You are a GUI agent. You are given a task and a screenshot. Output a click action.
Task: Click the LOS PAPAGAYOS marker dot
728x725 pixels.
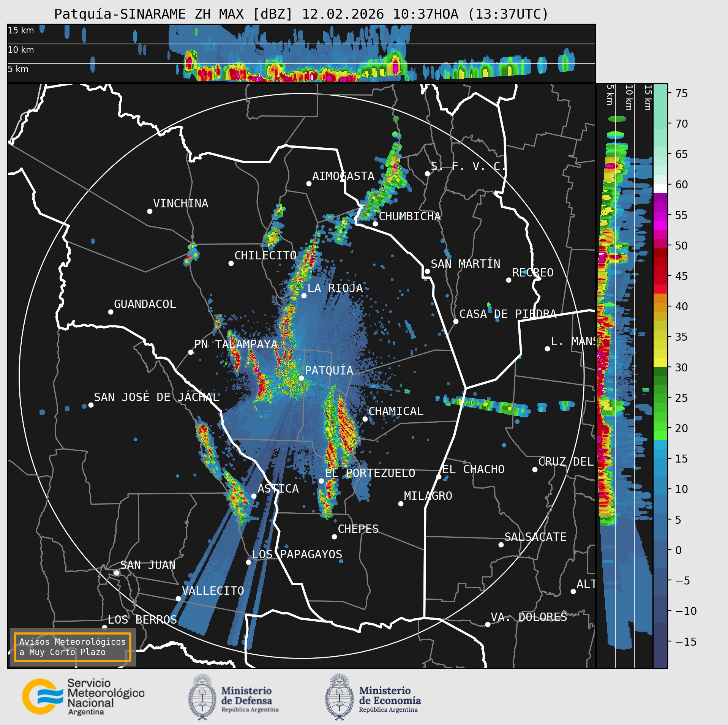(x=248, y=562)
